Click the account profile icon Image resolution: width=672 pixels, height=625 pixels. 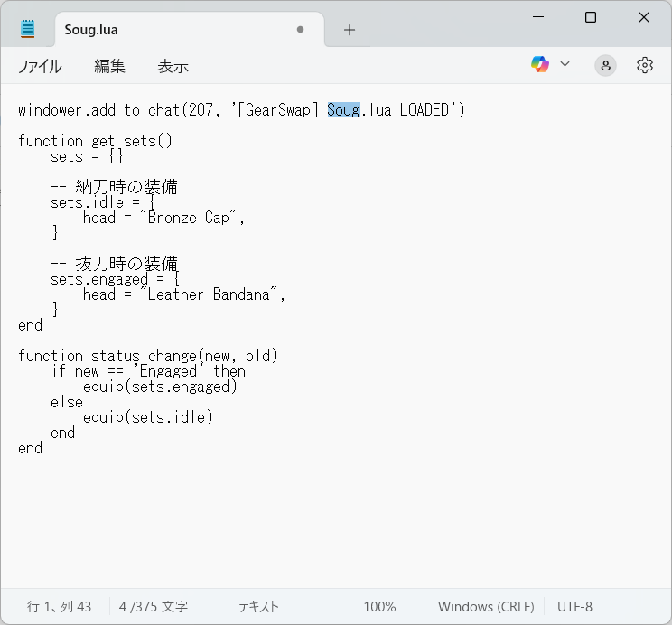click(x=605, y=65)
